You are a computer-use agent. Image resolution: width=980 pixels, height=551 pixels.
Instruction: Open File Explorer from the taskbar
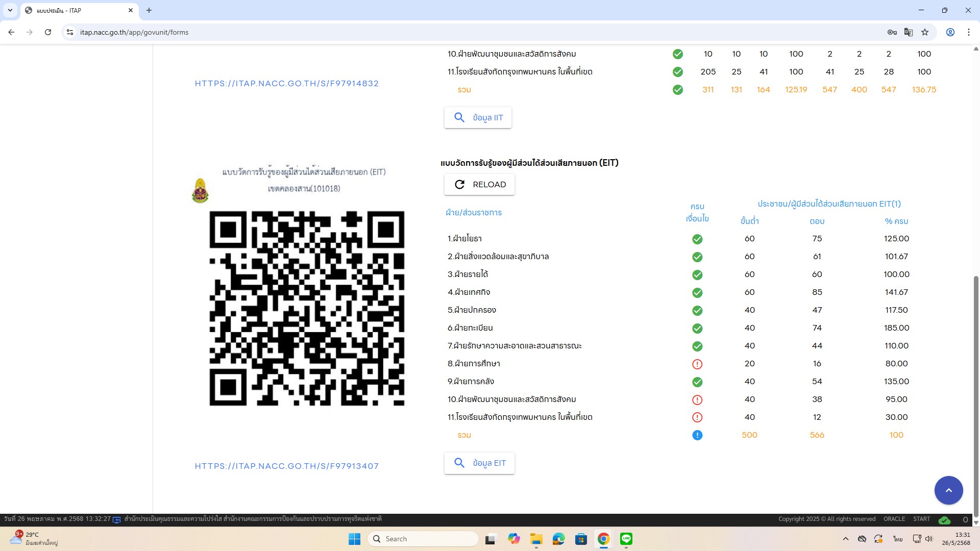(x=536, y=539)
